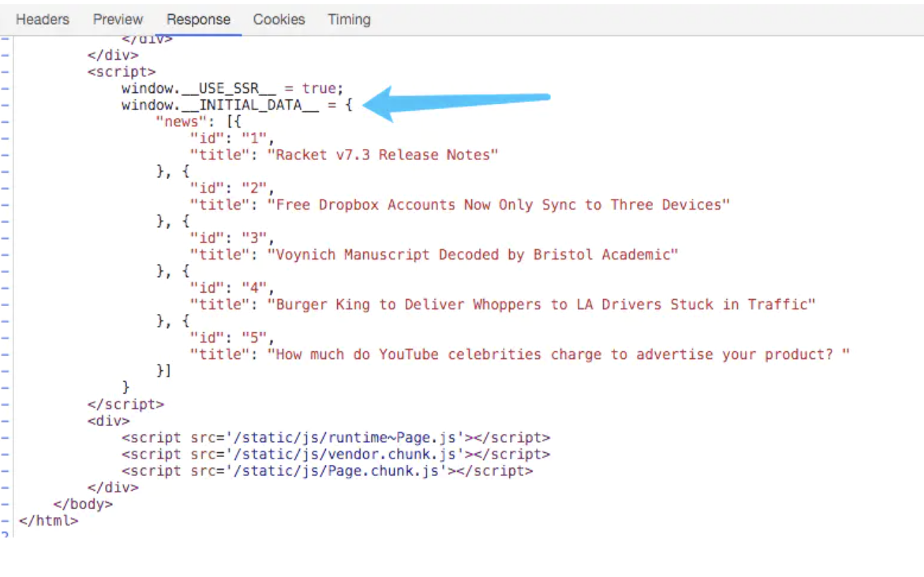Viewport: 924px width, 577px height.
Task: Select the Racket v7.3 Release Notes title
Action: coord(382,155)
